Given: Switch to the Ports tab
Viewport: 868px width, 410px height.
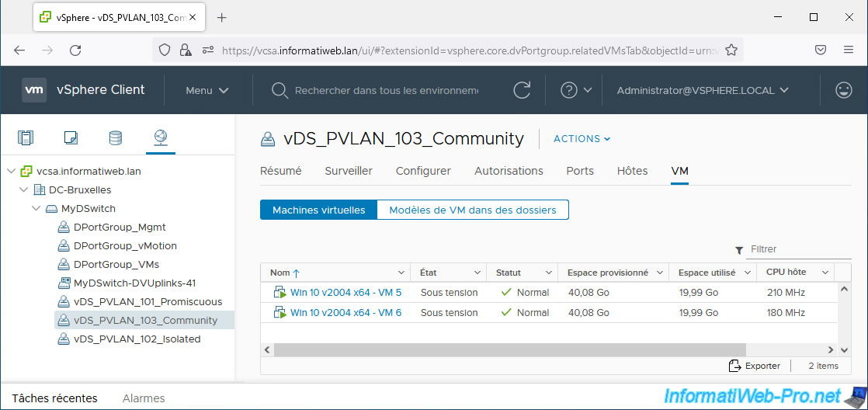Looking at the screenshot, I should [x=580, y=171].
